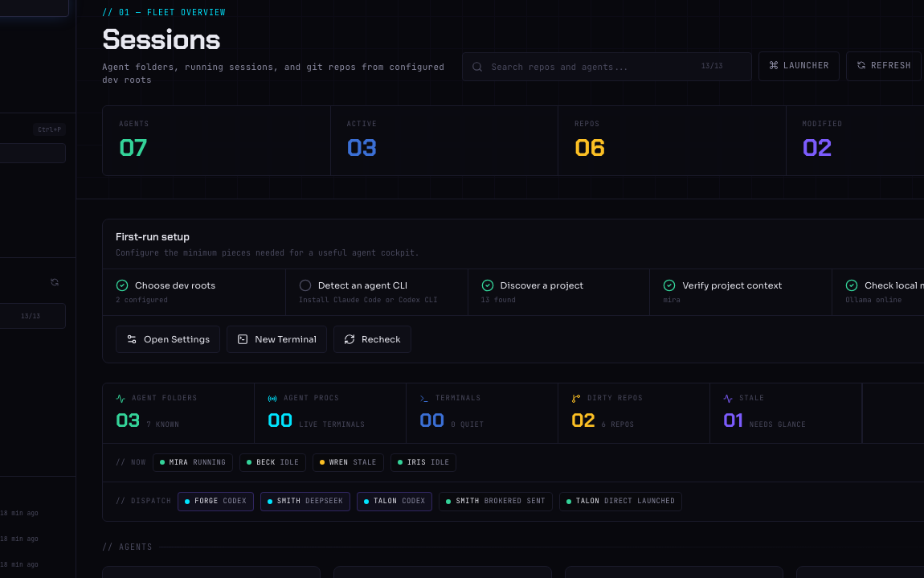924x578 pixels.
Task: Click the '13 found' text
Action: coord(498,300)
